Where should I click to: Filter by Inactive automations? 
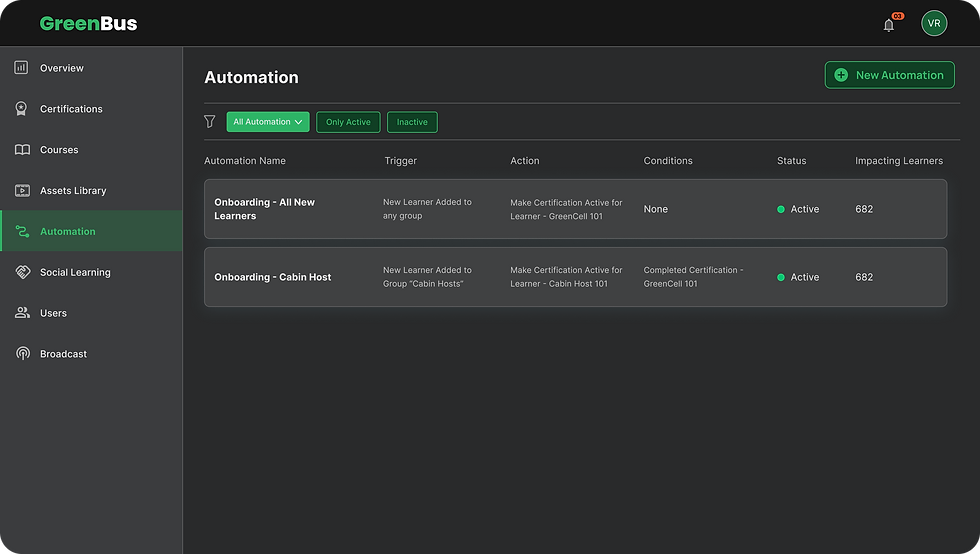[x=412, y=122]
